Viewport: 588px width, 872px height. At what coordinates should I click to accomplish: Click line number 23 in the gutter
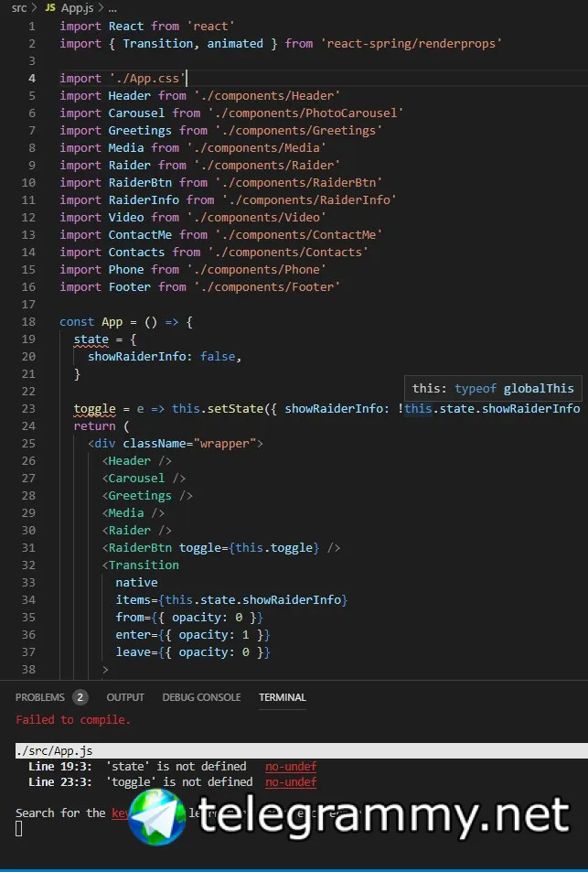click(28, 409)
